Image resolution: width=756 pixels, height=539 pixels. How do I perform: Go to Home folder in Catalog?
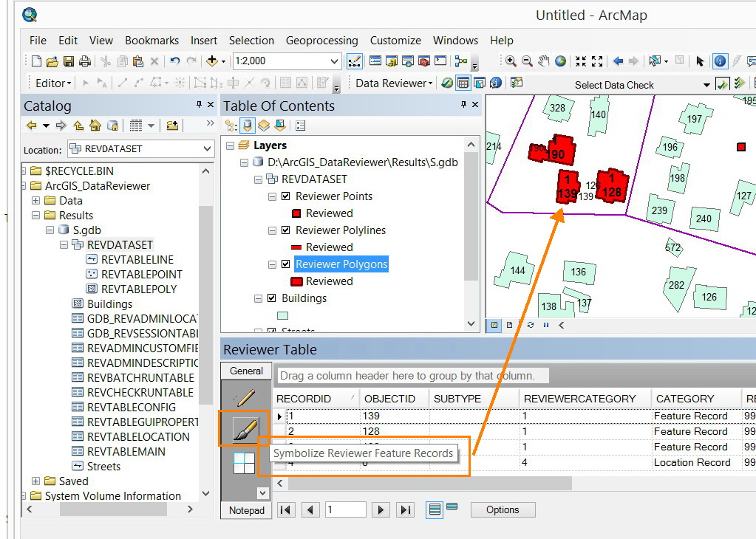[95, 126]
